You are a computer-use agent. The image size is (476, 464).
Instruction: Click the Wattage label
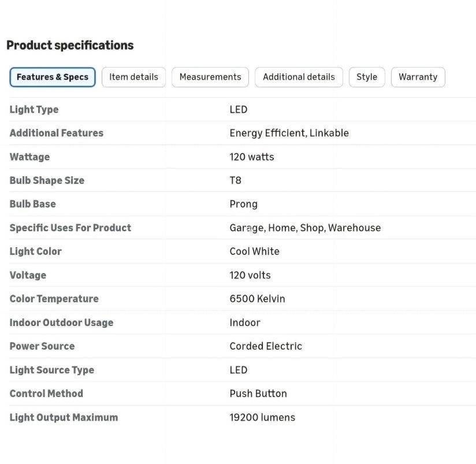pyautogui.click(x=30, y=157)
